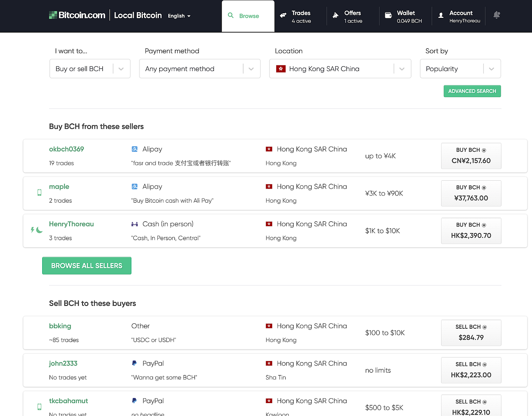
Task: Click Hong Kong flag in okbch0369 row
Action: (x=269, y=149)
